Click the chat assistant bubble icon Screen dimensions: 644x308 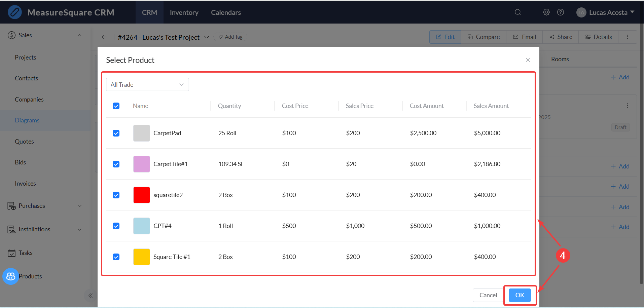(11, 276)
